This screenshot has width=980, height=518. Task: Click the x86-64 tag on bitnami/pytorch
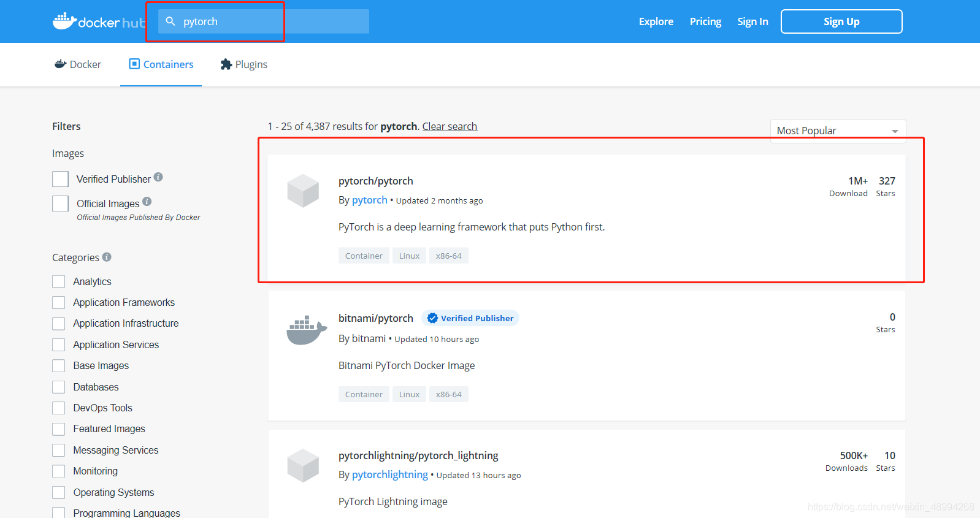click(448, 394)
